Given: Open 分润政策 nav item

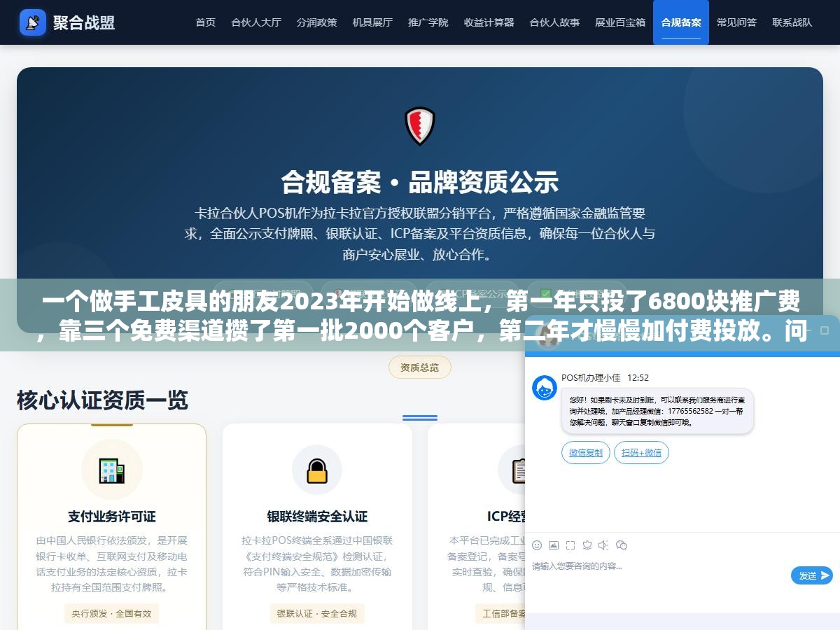Looking at the screenshot, I should tap(316, 22).
